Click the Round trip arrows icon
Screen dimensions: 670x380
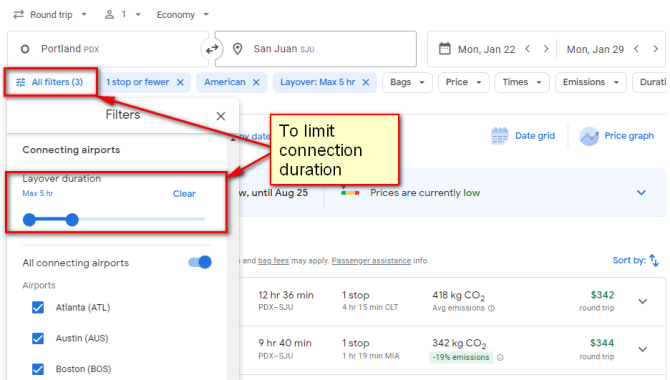pos(18,15)
